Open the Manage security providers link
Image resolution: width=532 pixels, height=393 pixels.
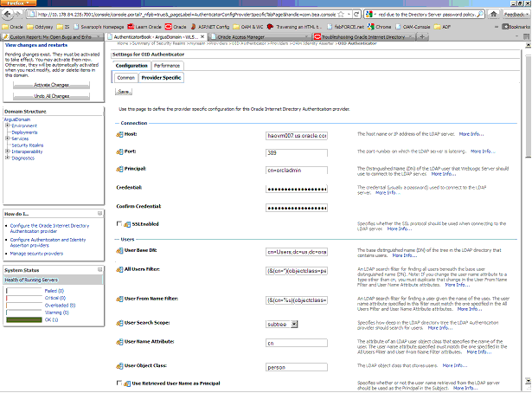point(36,253)
